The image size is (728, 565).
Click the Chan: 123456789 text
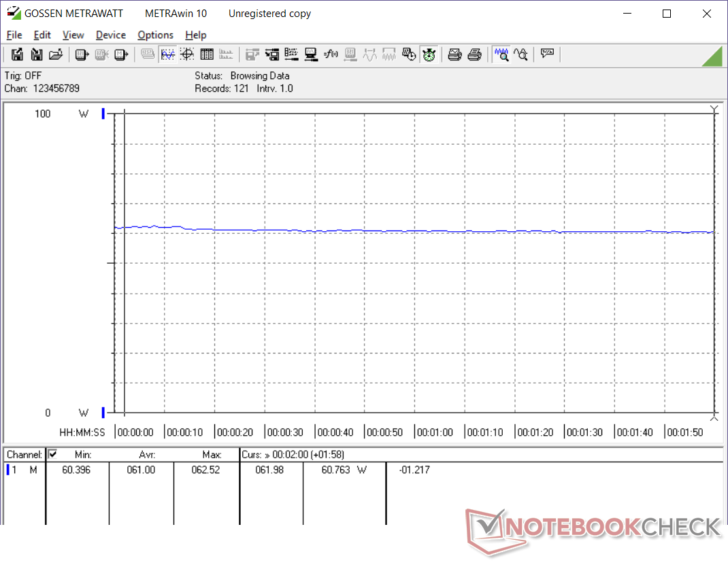(42, 88)
